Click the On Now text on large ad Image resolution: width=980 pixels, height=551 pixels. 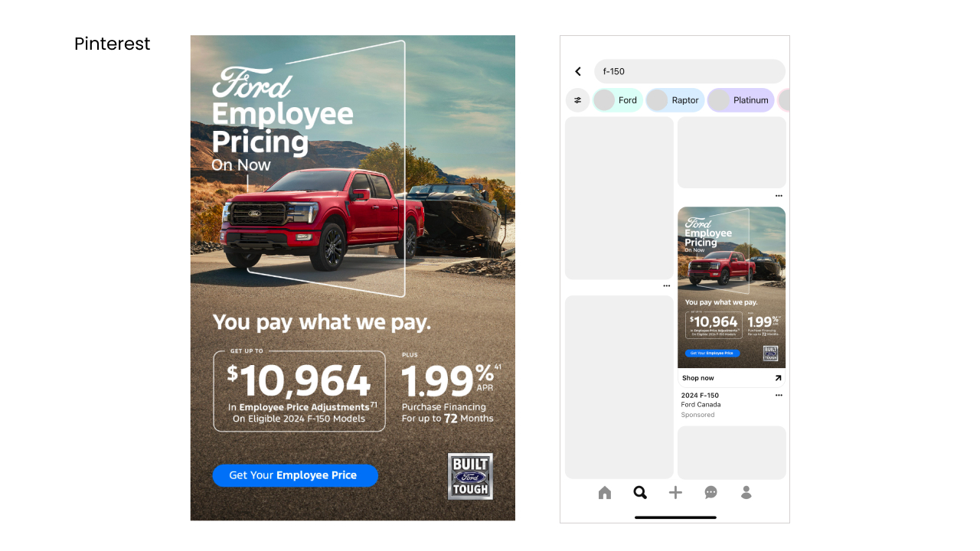[x=241, y=165]
